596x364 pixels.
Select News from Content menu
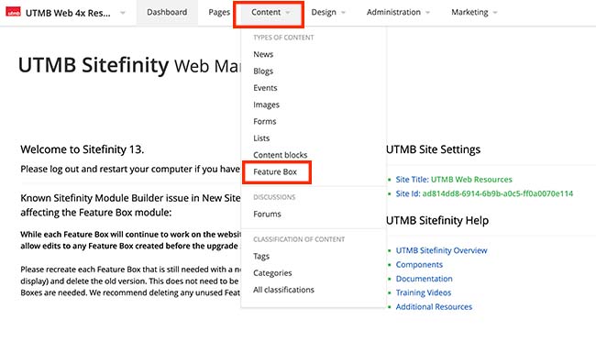(263, 54)
